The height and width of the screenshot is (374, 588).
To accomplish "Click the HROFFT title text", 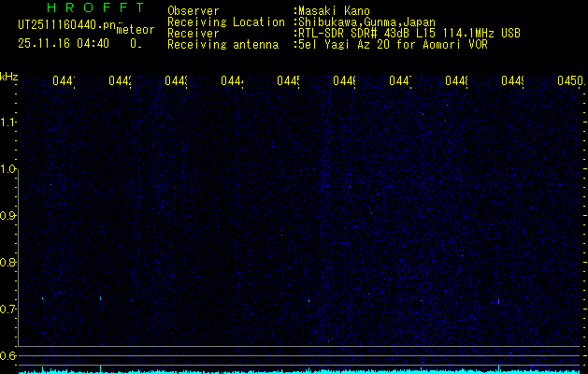I will pos(95,7).
